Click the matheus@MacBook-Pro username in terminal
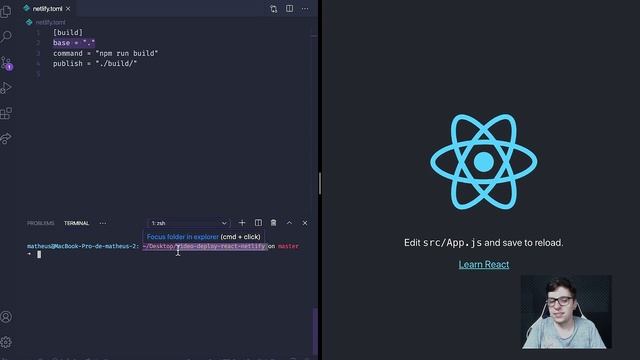The height and width of the screenshot is (360, 640). pyautogui.click(x=83, y=246)
